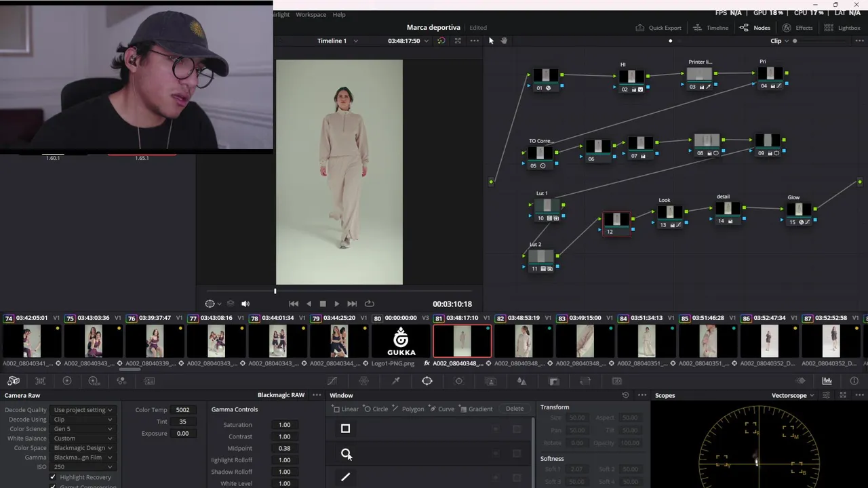Open viewer options three-dot menu
The height and width of the screenshot is (488, 868).
coord(474,41)
